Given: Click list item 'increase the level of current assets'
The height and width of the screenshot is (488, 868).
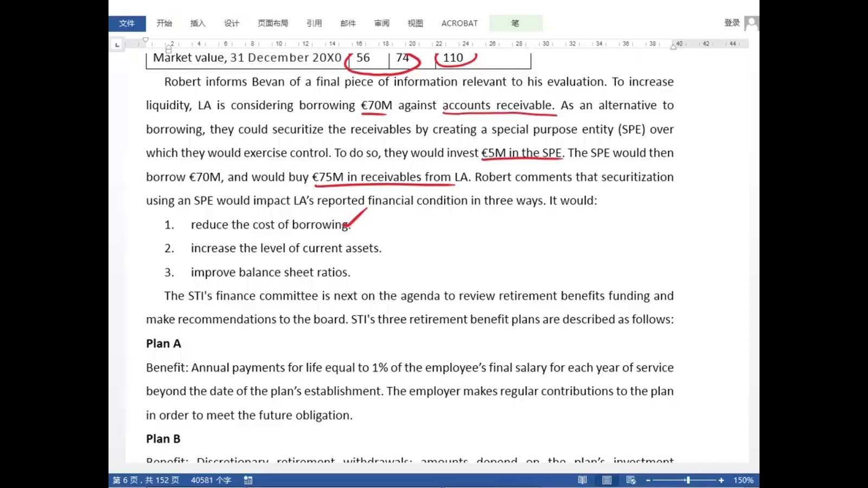Looking at the screenshot, I should tap(286, 248).
